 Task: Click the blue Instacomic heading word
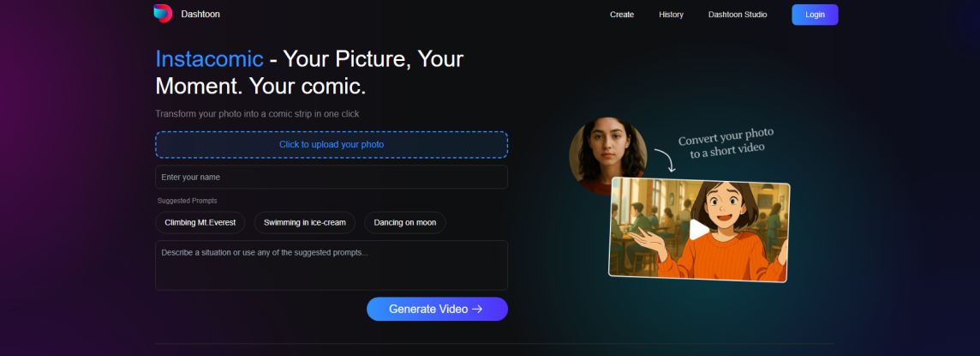(x=209, y=58)
